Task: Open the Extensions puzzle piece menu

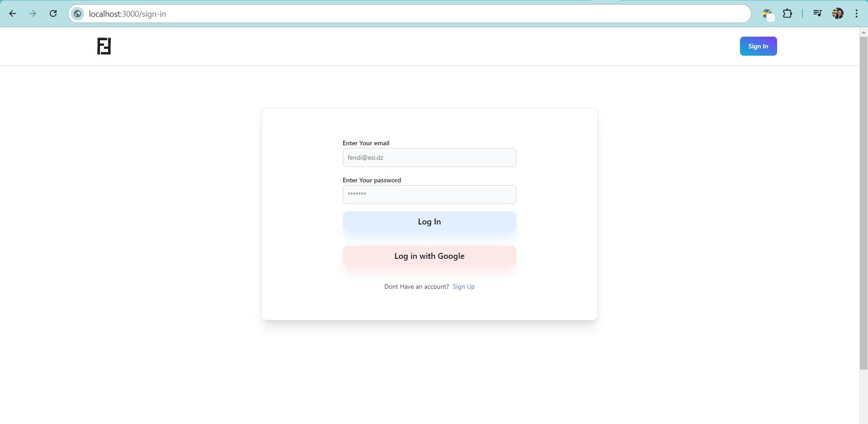Action: click(787, 14)
